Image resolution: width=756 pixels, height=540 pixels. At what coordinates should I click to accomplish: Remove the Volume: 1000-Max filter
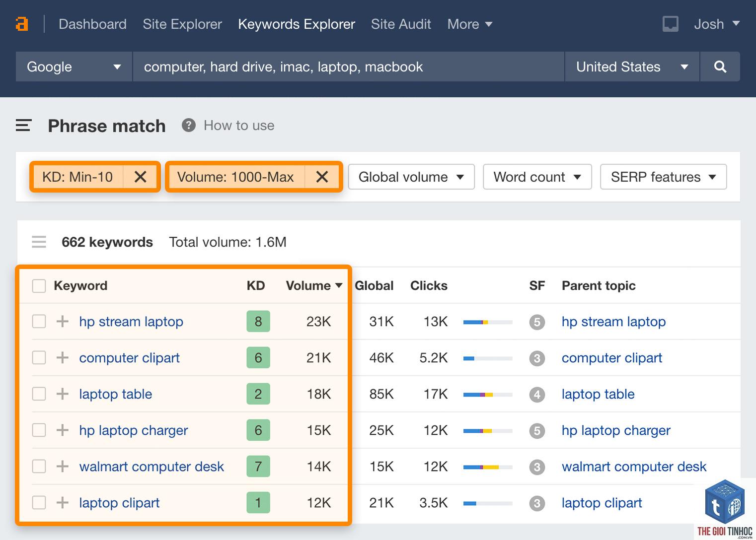coord(322,177)
